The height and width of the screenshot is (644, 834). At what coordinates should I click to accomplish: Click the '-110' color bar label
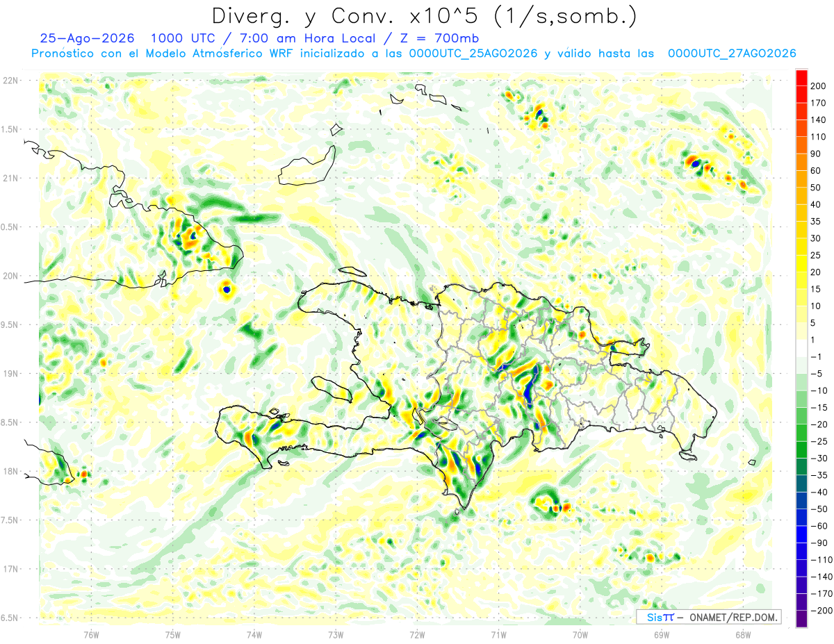[822, 560]
